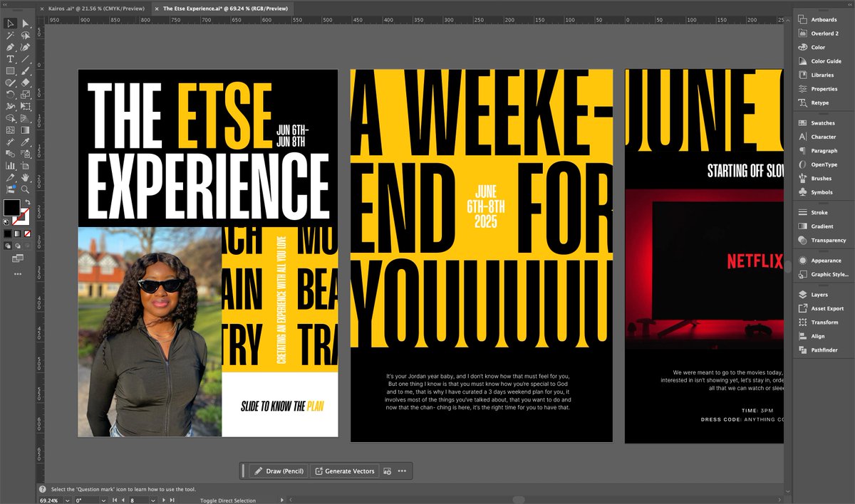Select the Pen tool
Screen dimensions: 855x504
(x=10, y=47)
